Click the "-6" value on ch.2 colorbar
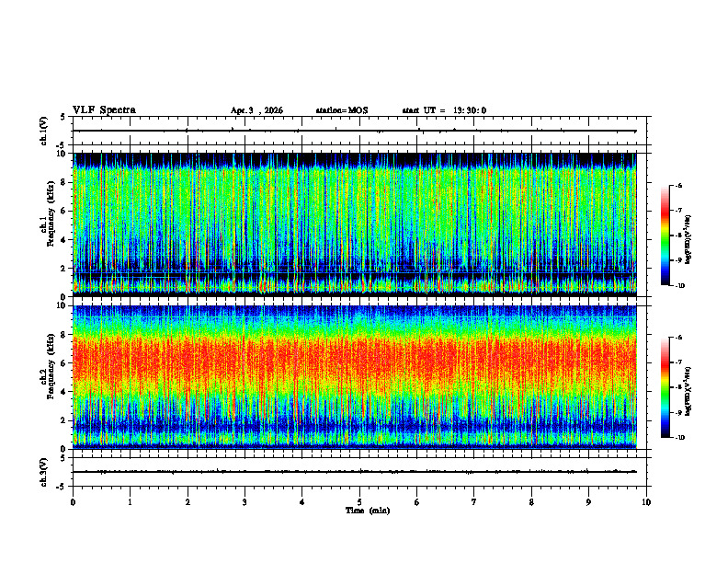This screenshot has width=728, height=563. [679, 338]
